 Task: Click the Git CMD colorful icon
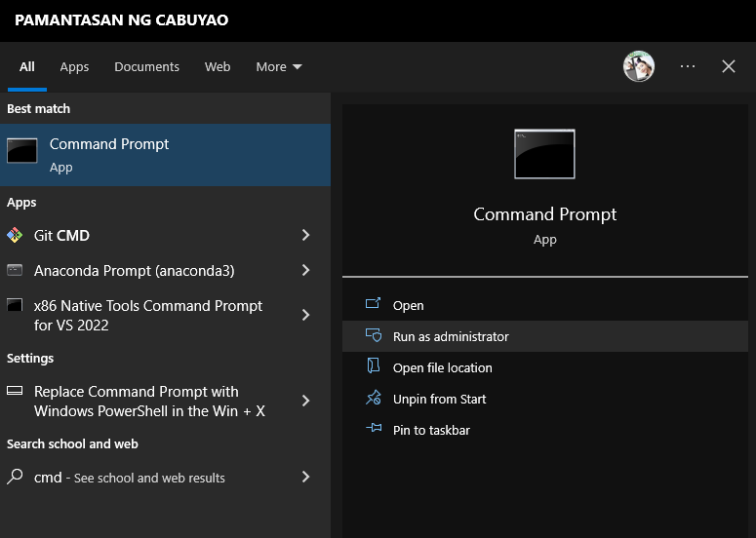15,235
